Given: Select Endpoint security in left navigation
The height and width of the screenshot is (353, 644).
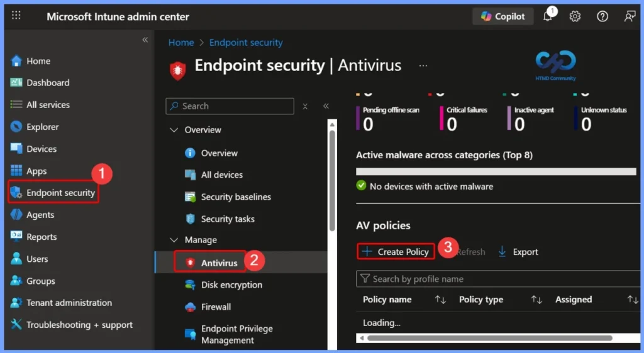Looking at the screenshot, I should pos(53,193).
